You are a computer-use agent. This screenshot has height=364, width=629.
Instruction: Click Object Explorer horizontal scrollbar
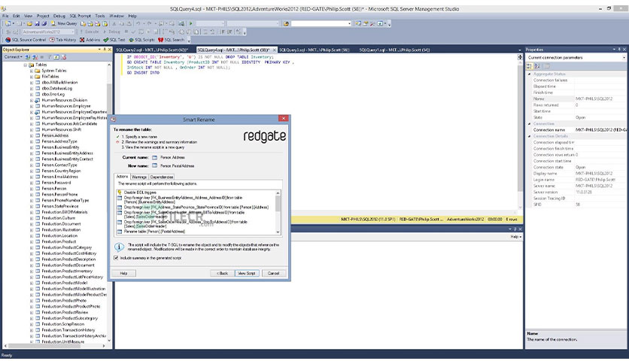tap(56, 345)
